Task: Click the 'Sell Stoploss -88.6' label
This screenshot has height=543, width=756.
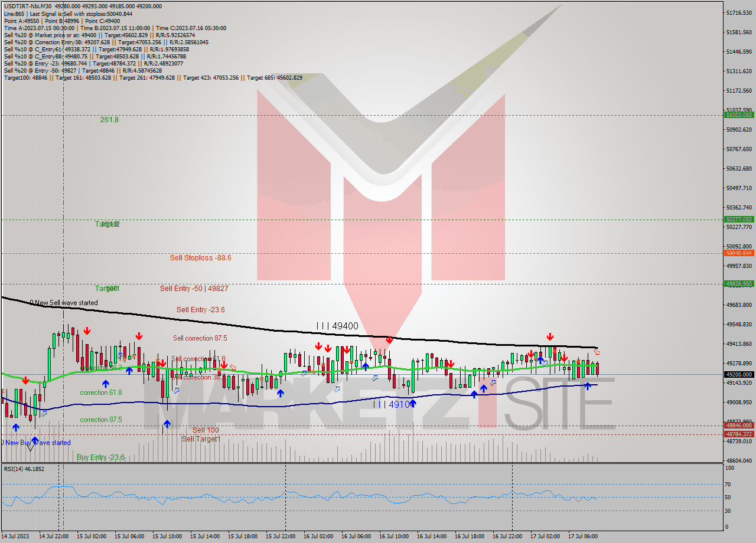Action: pyautogui.click(x=200, y=257)
